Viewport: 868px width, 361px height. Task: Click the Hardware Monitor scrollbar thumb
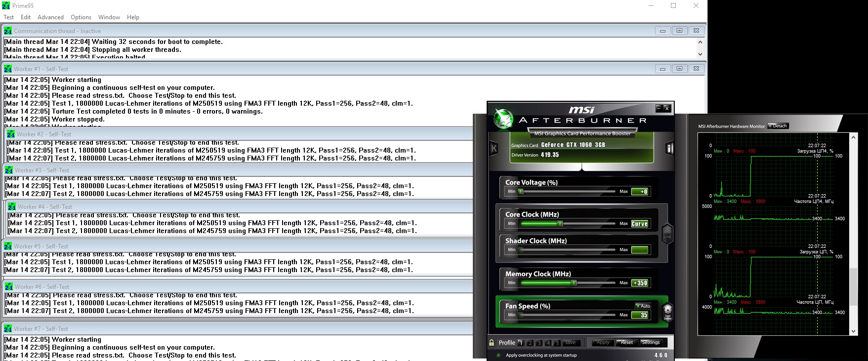point(854,287)
